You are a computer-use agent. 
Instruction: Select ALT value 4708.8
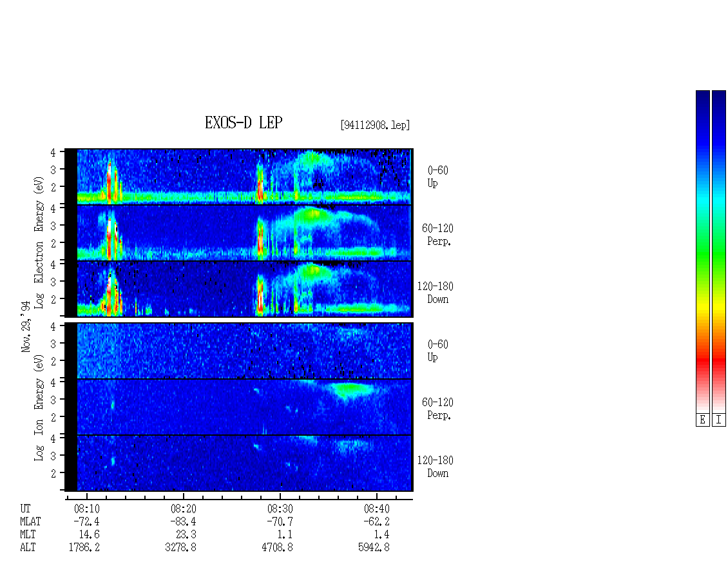point(277,547)
